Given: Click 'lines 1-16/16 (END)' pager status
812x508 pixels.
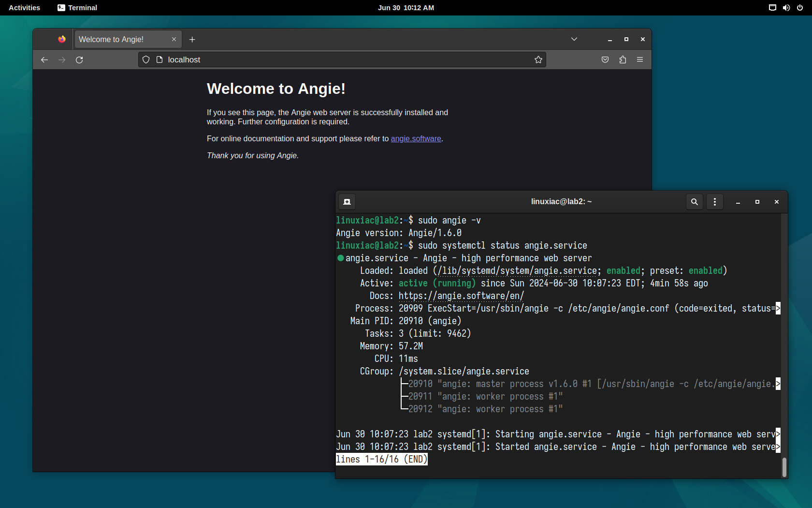Looking at the screenshot, I should (x=382, y=459).
